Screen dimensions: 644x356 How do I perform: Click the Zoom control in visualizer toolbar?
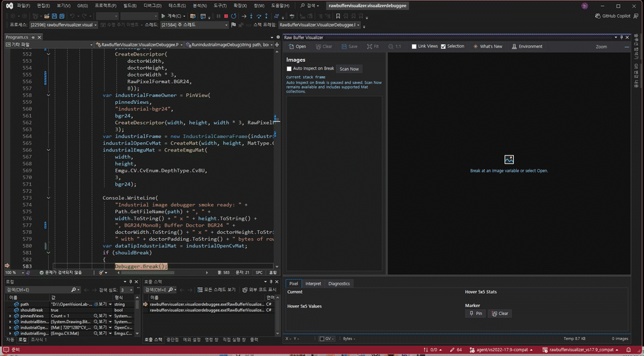click(x=601, y=46)
